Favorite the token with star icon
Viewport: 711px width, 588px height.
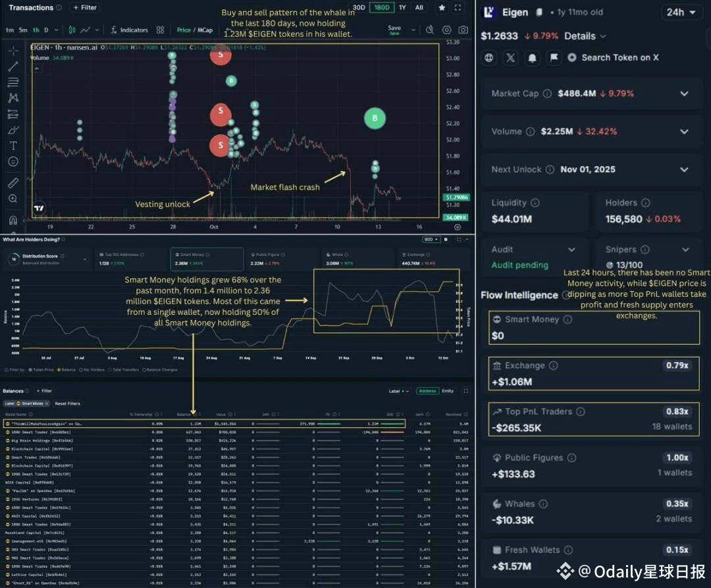coord(442,7)
